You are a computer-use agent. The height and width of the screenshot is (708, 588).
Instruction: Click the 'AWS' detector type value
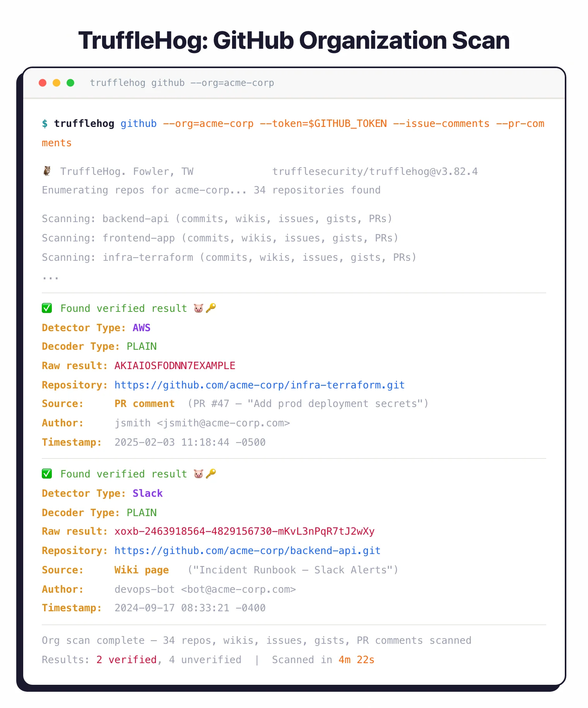point(142,328)
